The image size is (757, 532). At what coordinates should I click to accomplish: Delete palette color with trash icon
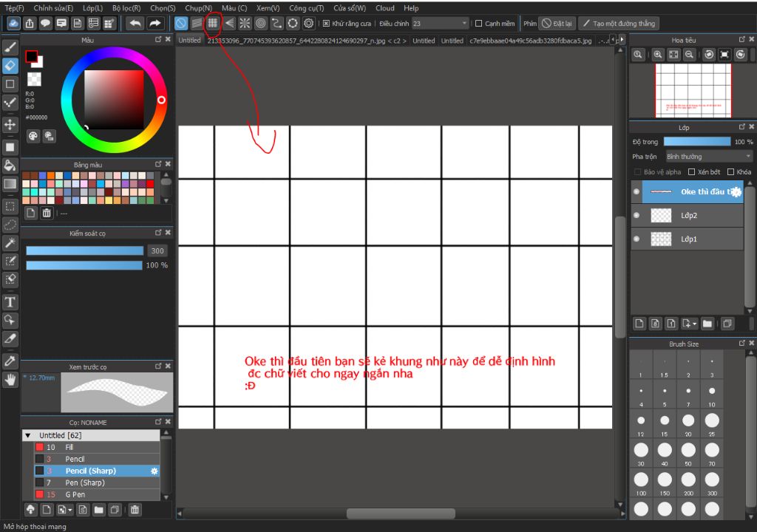[x=47, y=212]
